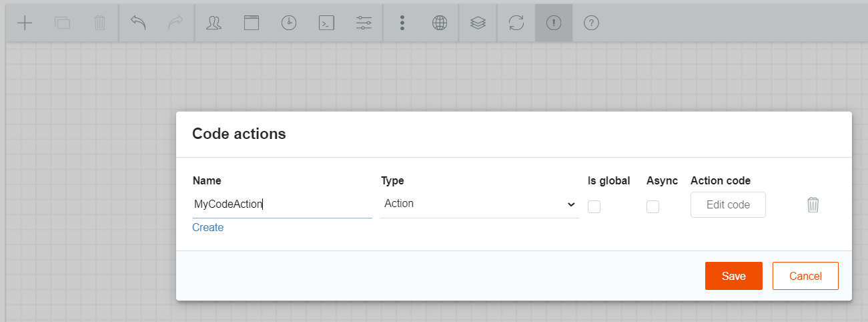Image resolution: width=868 pixels, height=322 pixels.
Task: Open the sliders parameters icon
Action: 364,23
